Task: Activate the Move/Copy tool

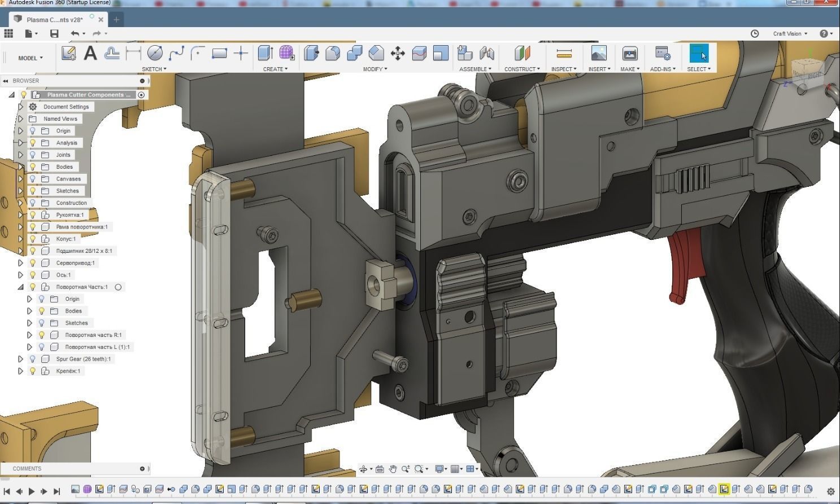Action: tap(398, 54)
